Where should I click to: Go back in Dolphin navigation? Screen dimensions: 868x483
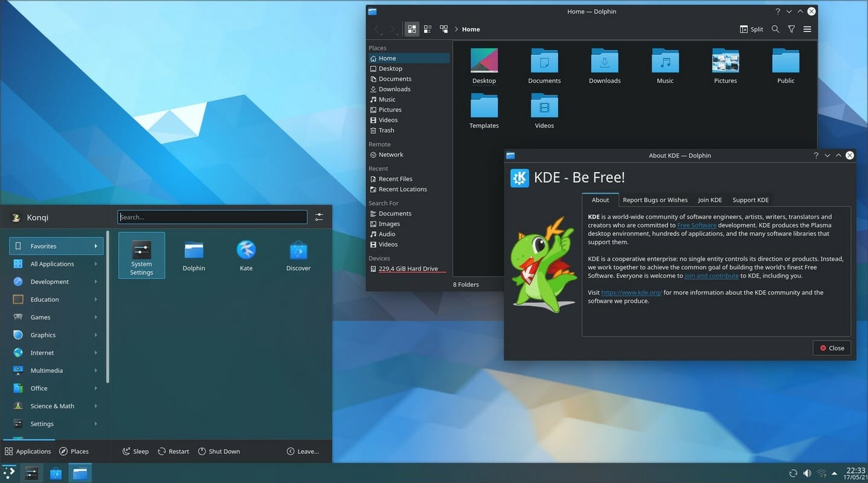(377, 29)
